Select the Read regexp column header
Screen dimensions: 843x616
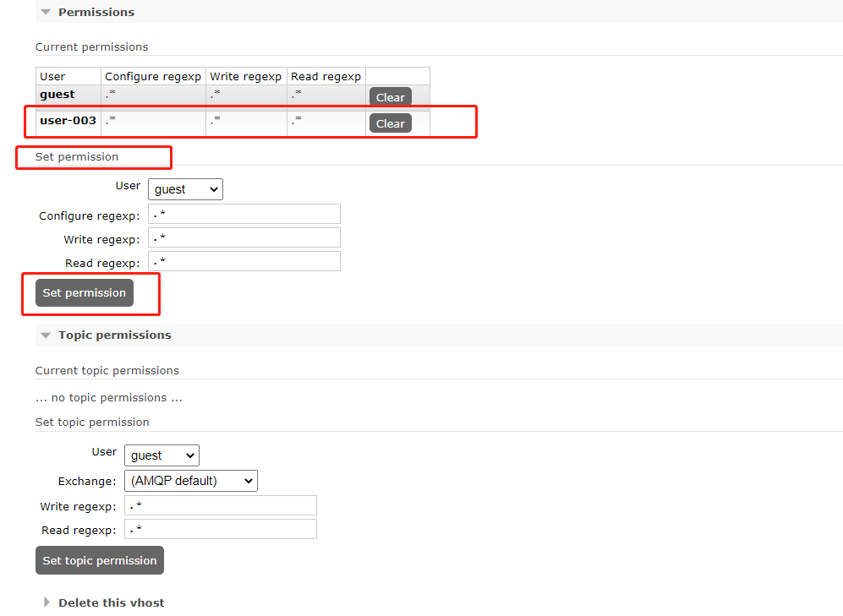[326, 76]
